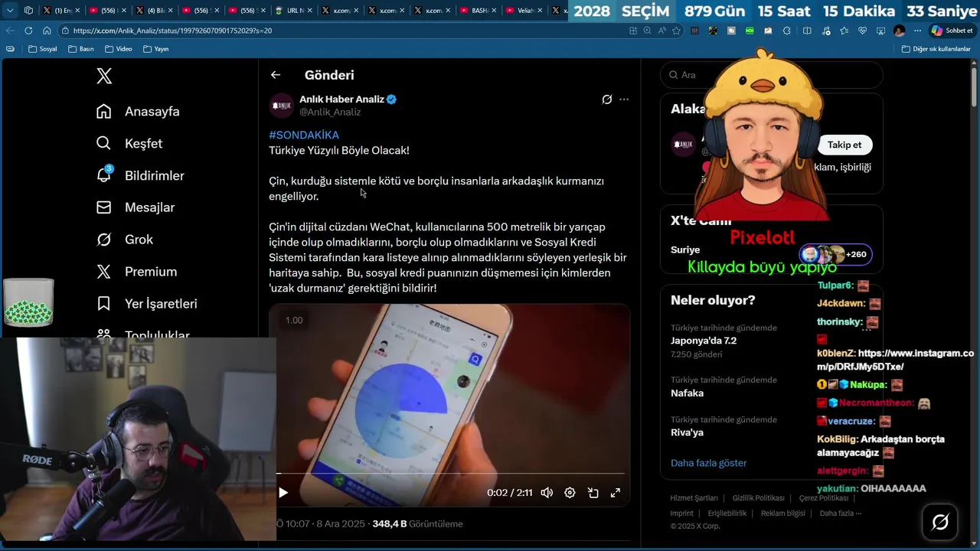Seek on the video progress bar

pyautogui.click(x=450, y=474)
